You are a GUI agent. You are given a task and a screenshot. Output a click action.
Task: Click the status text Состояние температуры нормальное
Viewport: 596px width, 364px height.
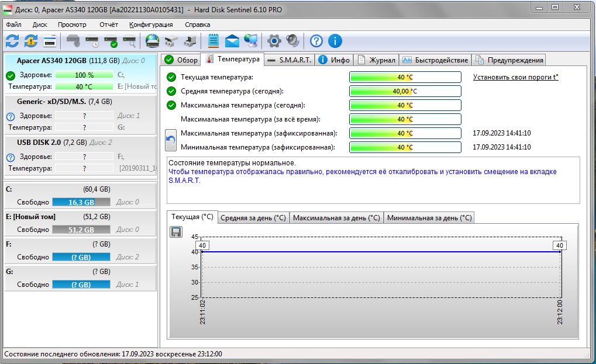pos(232,163)
